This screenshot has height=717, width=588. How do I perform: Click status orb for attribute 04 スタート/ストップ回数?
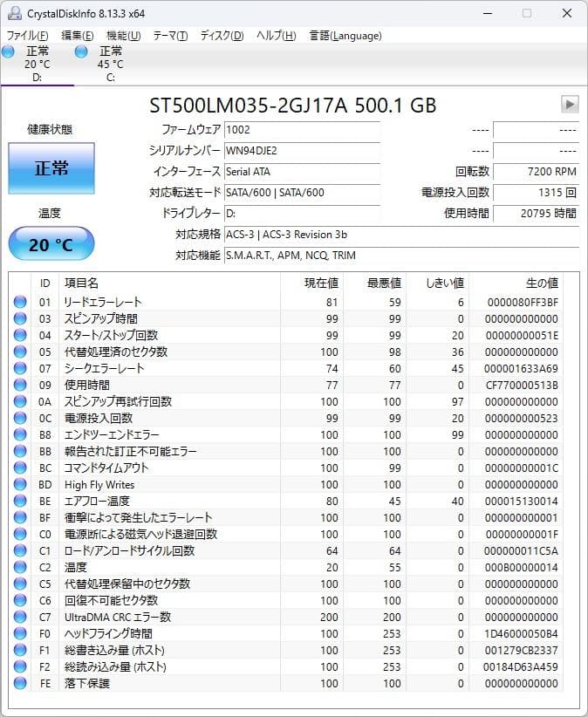20,335
